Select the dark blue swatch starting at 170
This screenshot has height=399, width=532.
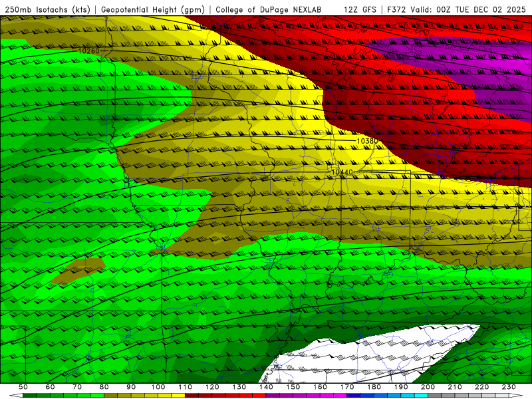pyautogui.click(x=354, y=396)
